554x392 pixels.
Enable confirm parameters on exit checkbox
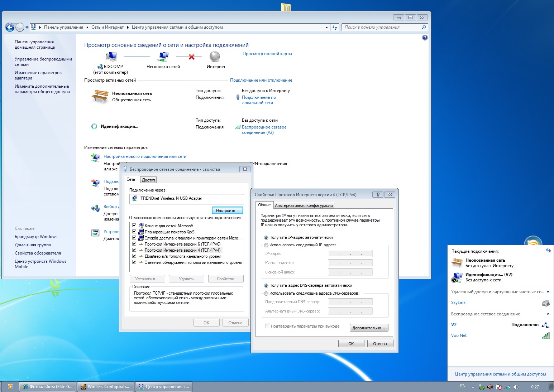[268, 326]
